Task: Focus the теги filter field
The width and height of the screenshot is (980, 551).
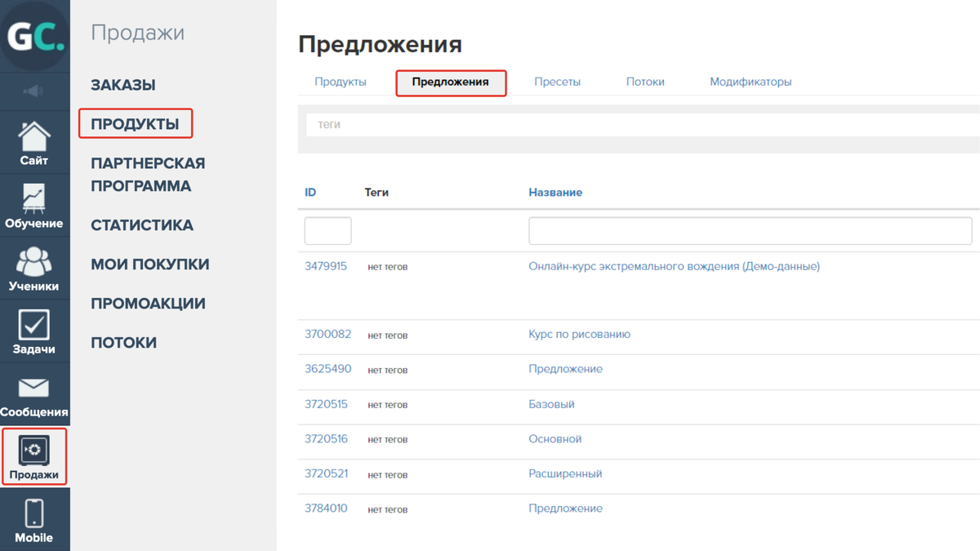Action: pyautogui.click(x=643, y=125)
